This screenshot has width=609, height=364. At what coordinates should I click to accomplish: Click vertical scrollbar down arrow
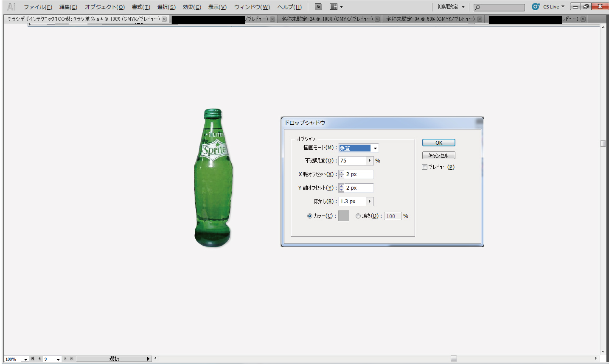click(603, 352)
